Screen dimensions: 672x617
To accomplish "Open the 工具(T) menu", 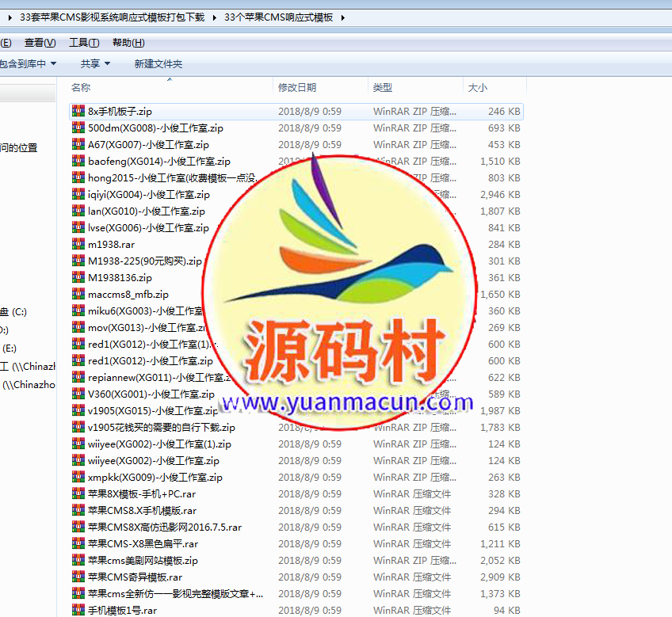I will point(84,43).
